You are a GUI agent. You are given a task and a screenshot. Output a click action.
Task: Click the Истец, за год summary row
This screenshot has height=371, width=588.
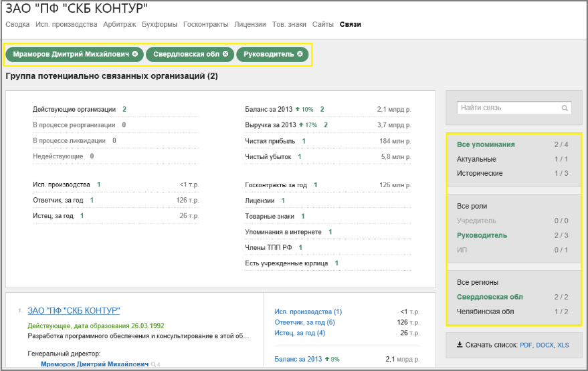click(x=116, y=216)
